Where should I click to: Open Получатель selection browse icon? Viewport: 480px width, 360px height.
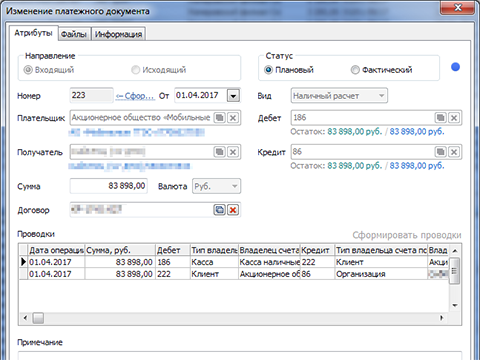tap(219, 152)
